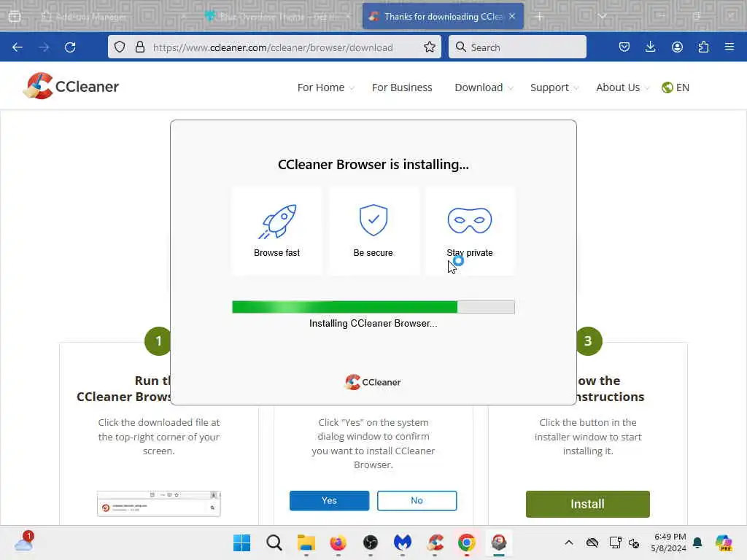Expand the For Home menu
This screenshot has height=560, width=747.
tap(326, 87)
